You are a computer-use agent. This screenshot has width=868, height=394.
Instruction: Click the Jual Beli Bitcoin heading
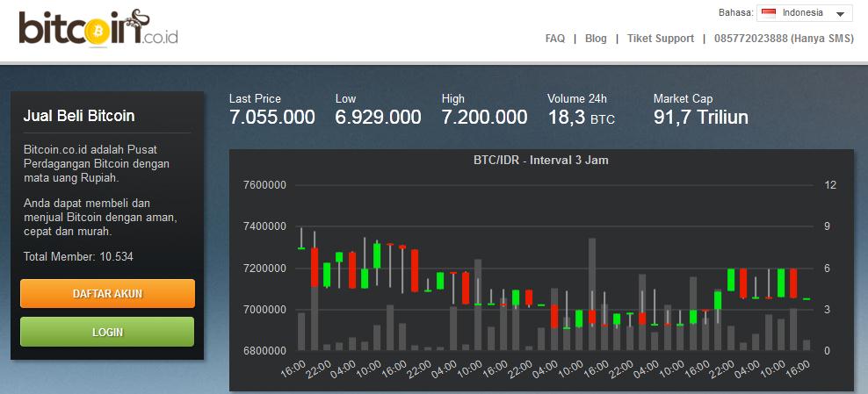coord(79,116)
